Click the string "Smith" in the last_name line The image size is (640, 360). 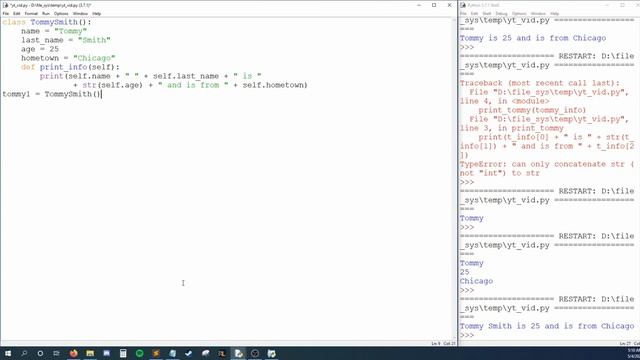point(94,40)
